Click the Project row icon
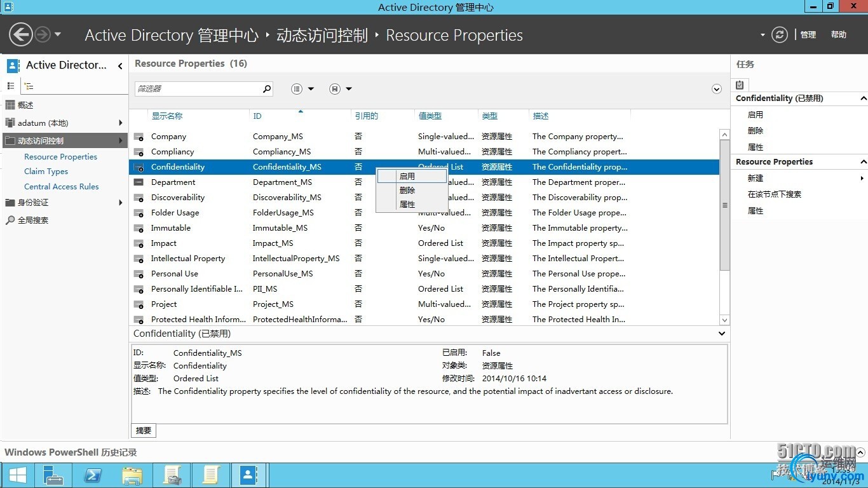 pyautogui.click(x=139, y=304)
